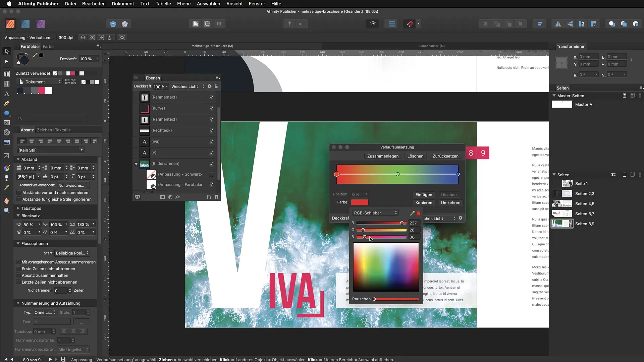Viewport: 644px width, 362px height.
Task: Select the Move tool in the toolbox
Action: (x=6, y=51)
